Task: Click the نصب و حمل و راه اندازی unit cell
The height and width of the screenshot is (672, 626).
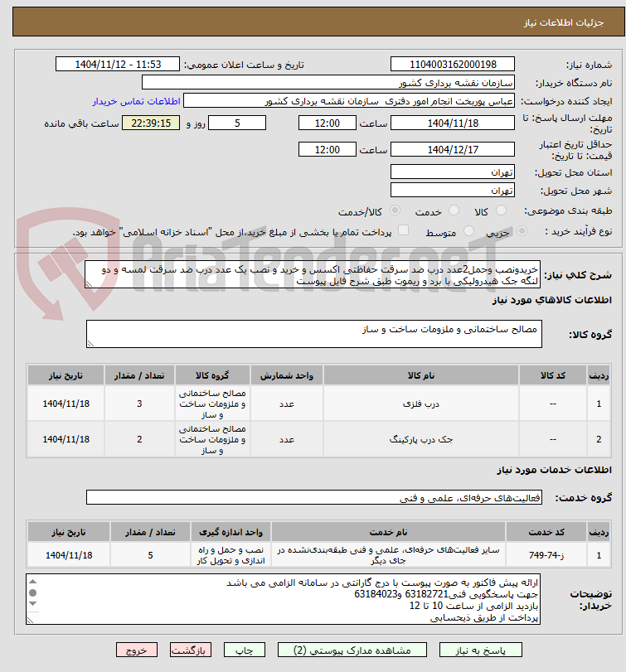Action: pyautogui.click(x=231, y=555)
